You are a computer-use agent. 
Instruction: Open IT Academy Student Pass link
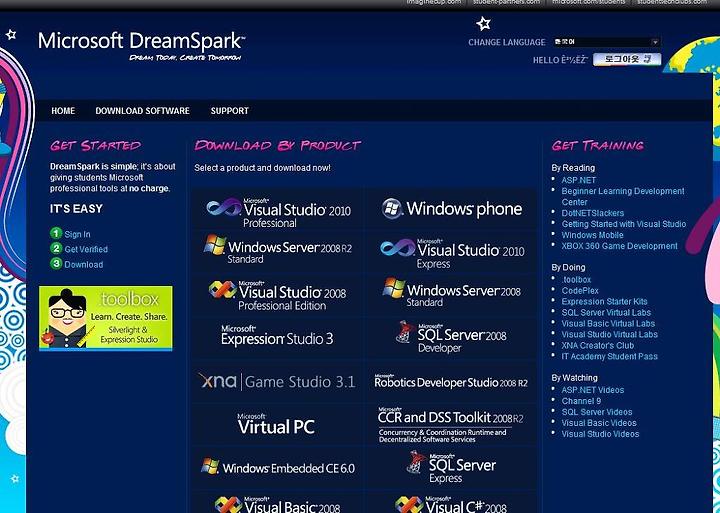coord(609,356)
